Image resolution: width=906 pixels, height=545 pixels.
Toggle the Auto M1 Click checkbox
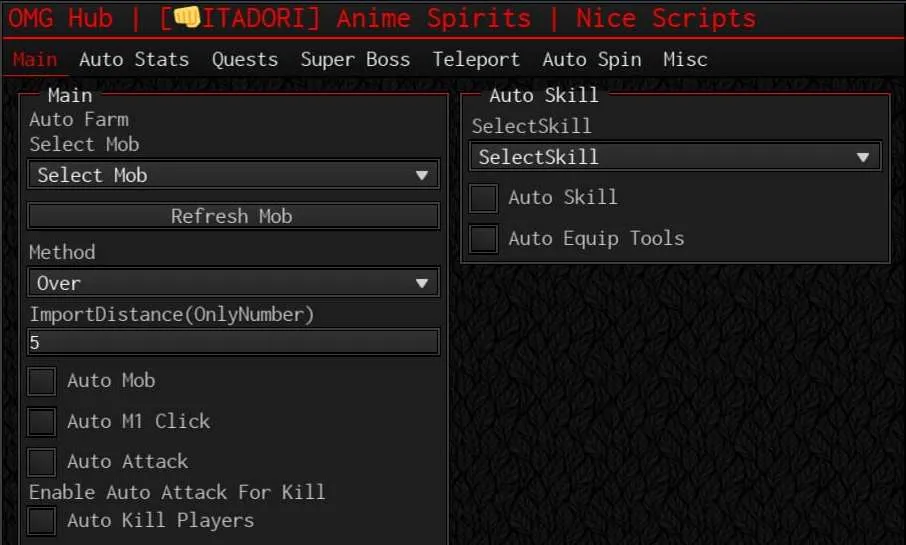click(42, 421)
